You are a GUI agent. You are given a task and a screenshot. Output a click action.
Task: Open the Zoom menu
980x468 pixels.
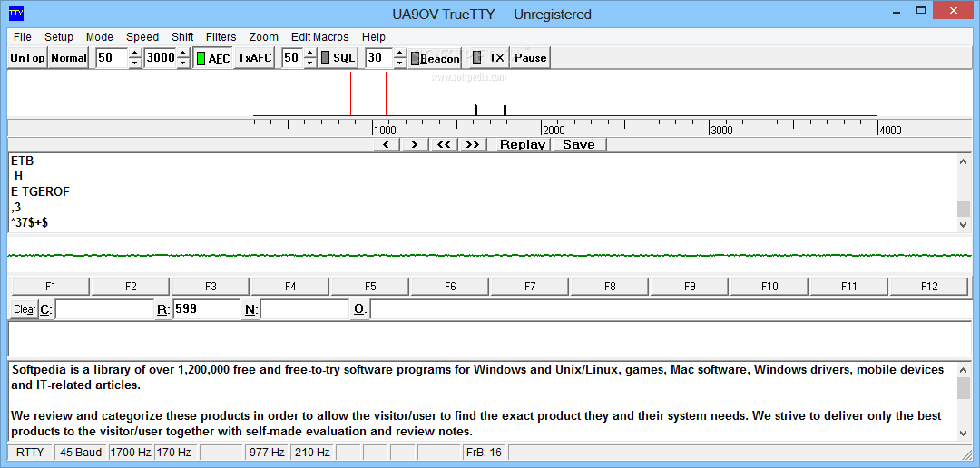[x=264, y=37]
